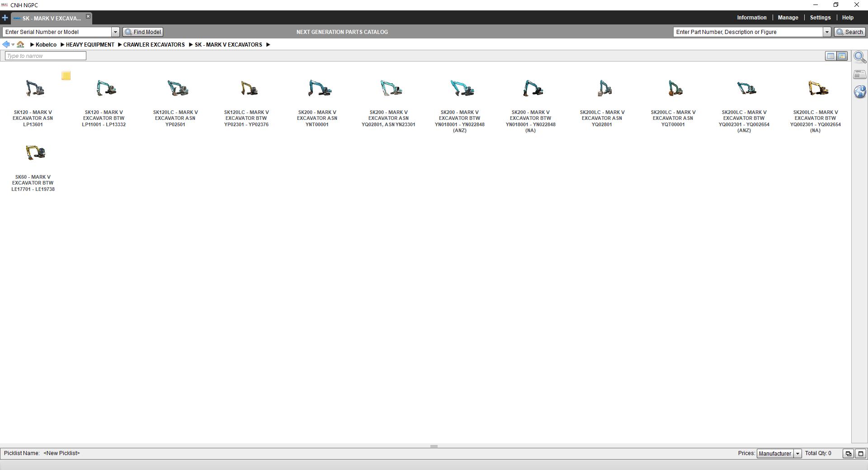This screenshot has height=470, width=868.
Task: Open the Help menu
Action: [848, 18]
